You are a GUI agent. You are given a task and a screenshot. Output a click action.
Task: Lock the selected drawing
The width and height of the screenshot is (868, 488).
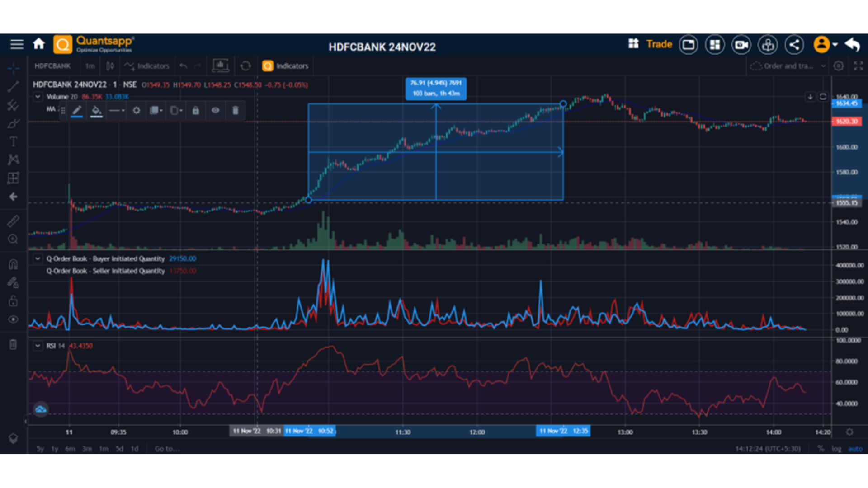(195, 111)
